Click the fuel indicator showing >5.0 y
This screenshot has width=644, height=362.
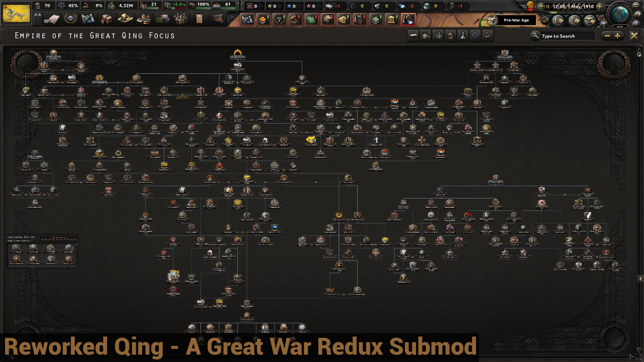tap(175, 5)
